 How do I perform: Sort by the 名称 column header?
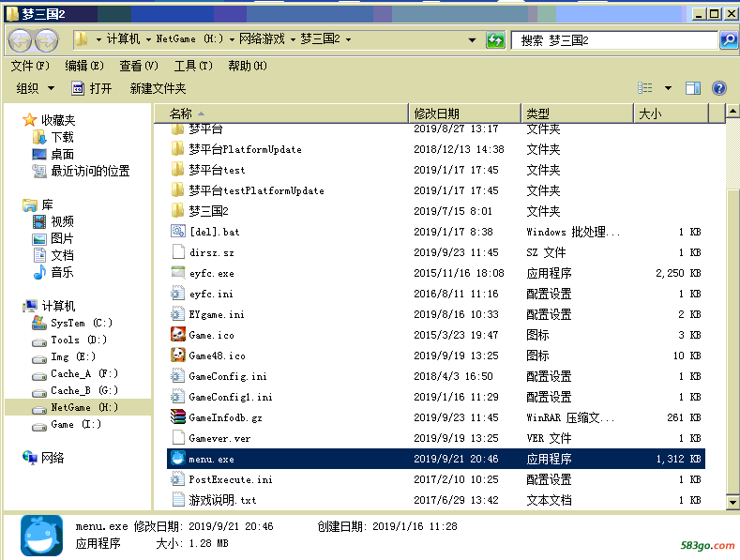coord(280,114)
